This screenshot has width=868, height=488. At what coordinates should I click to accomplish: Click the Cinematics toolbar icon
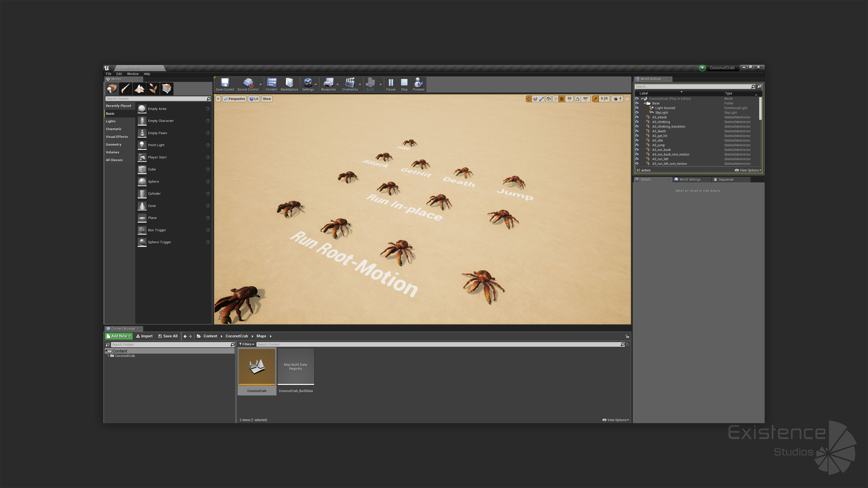pyautogui.click(x=350, y=84)
